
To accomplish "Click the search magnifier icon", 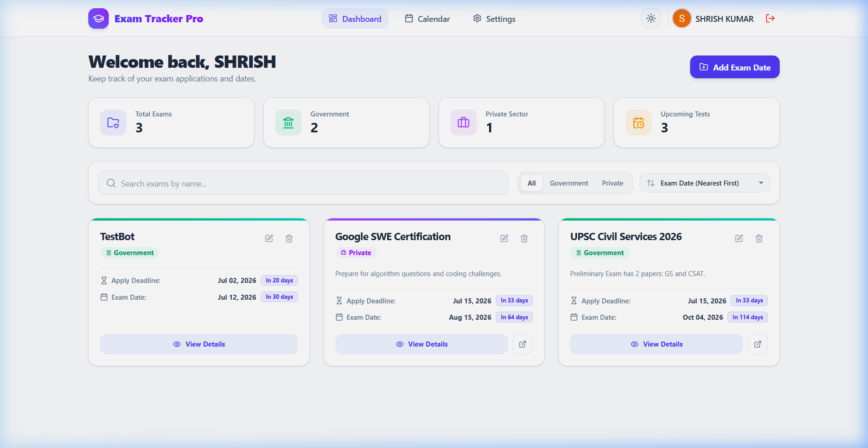I will click(111, 183).
